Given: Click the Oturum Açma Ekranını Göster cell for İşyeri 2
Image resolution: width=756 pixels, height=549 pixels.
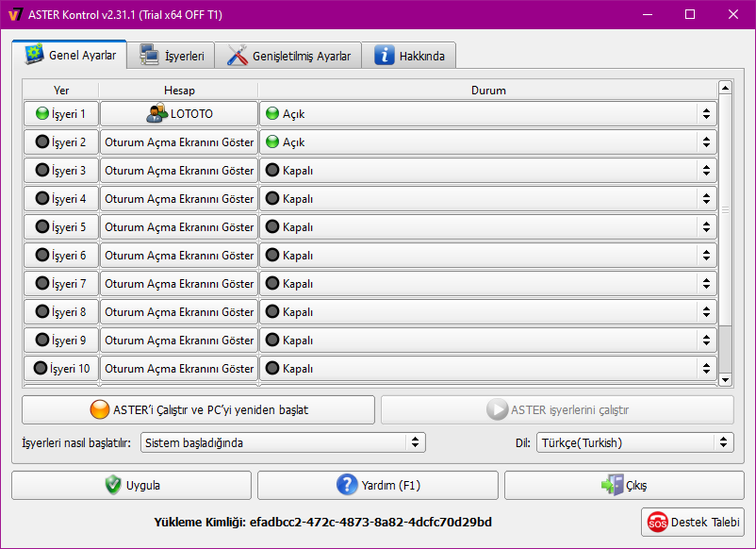Looking at the screenshot, I should pos(179,141).
